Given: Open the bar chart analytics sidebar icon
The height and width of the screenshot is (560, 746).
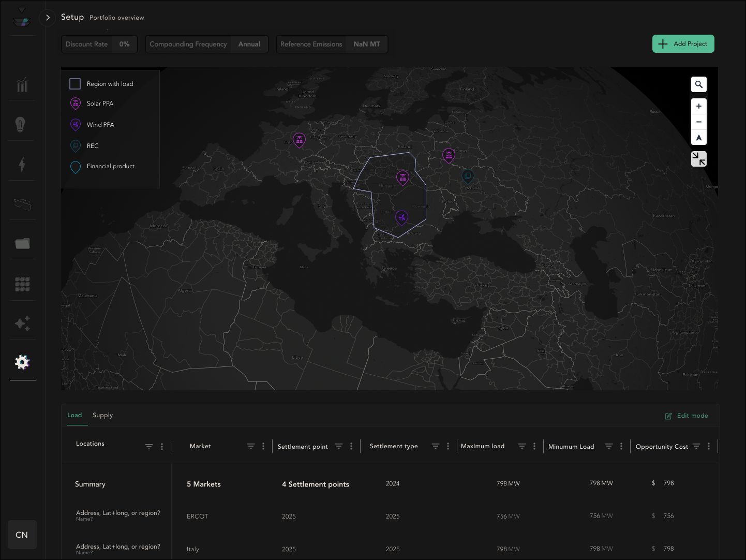Looking at the screenshot, I should (22, 84).
